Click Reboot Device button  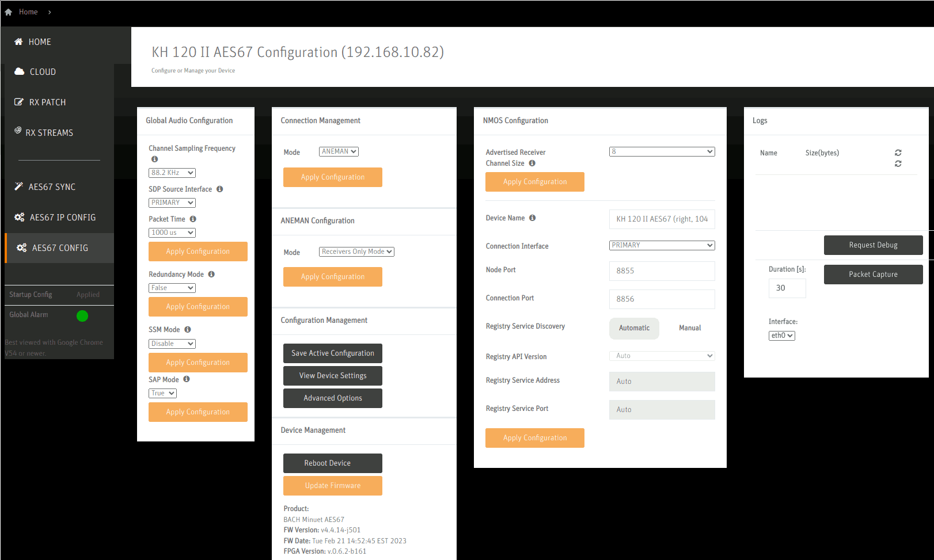(333, 463)
